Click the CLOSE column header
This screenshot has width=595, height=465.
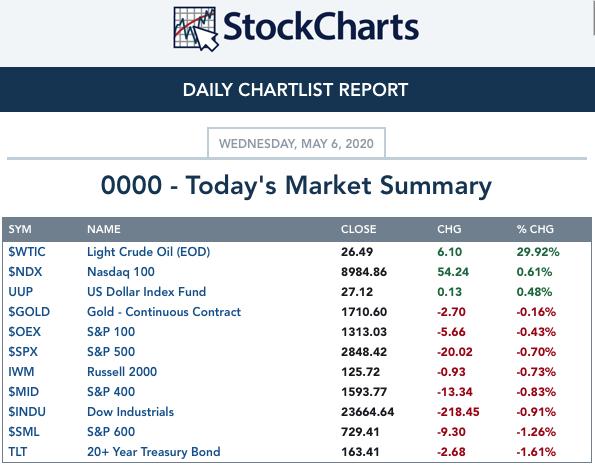coord(359,229)
